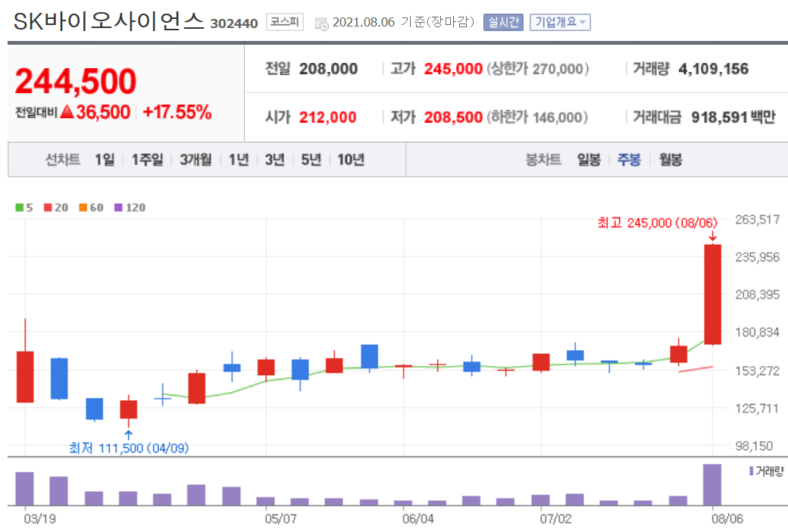Click the 153,272 y-axis label
Screen dimensions: 788x532
(758, 371)
